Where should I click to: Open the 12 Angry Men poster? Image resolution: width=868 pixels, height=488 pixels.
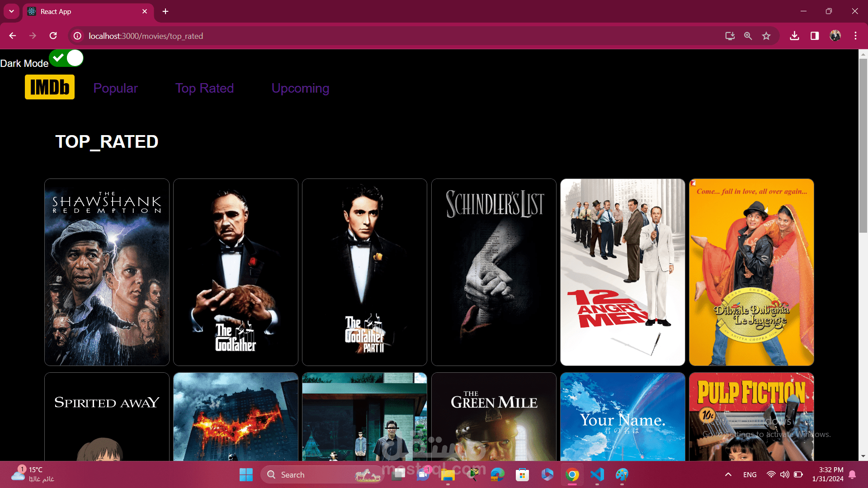click(623, 272)
